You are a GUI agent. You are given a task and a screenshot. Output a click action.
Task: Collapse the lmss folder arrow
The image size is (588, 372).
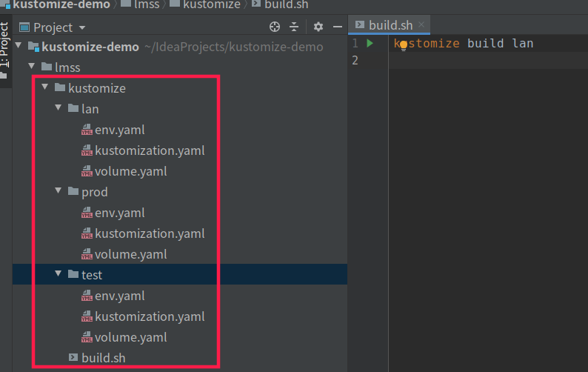click(32, 67)
